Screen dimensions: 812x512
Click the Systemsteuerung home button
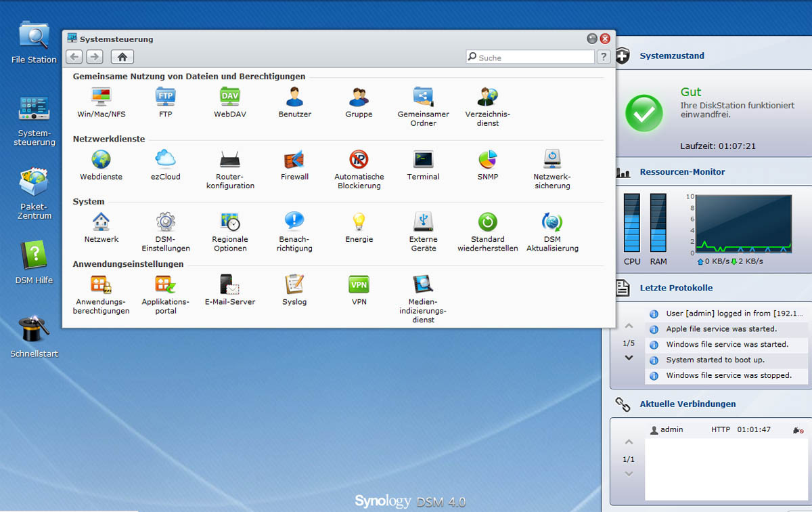pyautogui.click(x=122, y=57)
